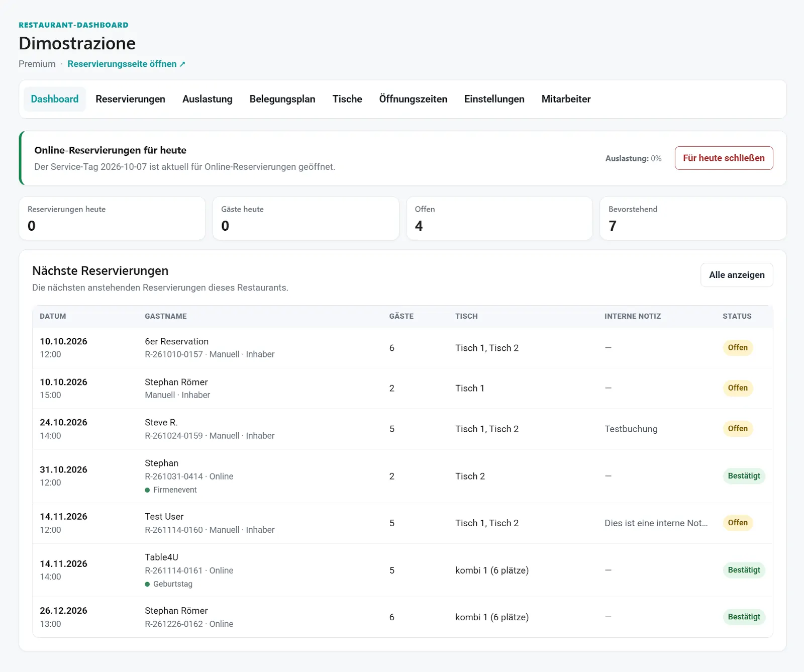
Task: Go to the Belegungsplan tab
Action: click(x=282, y=99)
